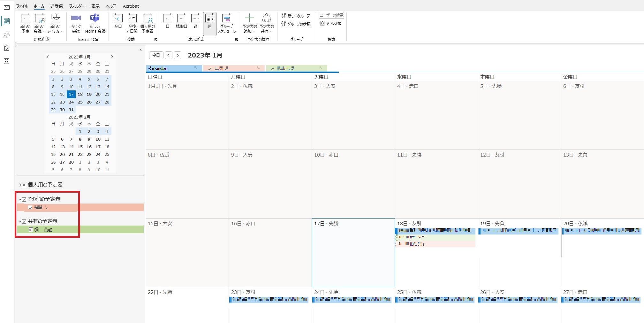Advance mini calendar to next month
Image resolution: width=644 pixels, height=323 pixels.
click(112, 57)
